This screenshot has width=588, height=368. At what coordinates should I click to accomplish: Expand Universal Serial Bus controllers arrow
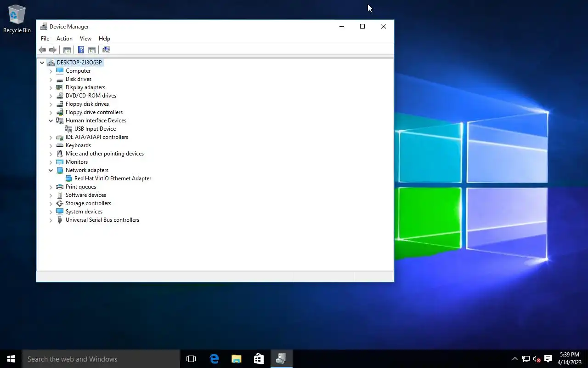pos(51,220)
